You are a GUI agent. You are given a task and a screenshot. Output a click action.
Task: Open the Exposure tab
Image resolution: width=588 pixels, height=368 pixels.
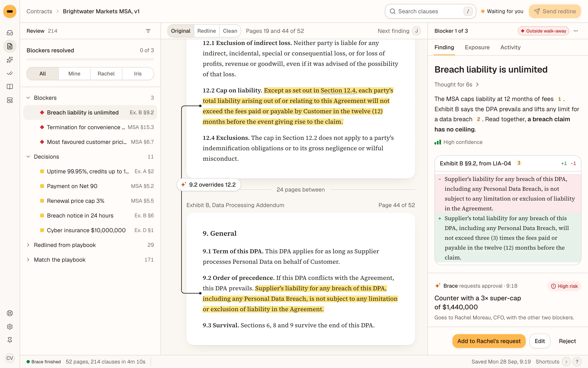coord(477,47)
